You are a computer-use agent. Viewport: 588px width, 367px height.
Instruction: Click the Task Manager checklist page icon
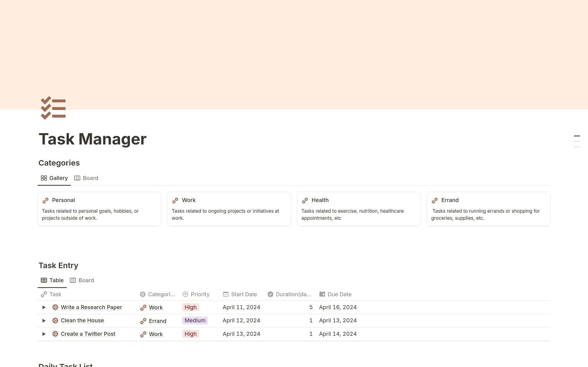click(x=53, y=108)
